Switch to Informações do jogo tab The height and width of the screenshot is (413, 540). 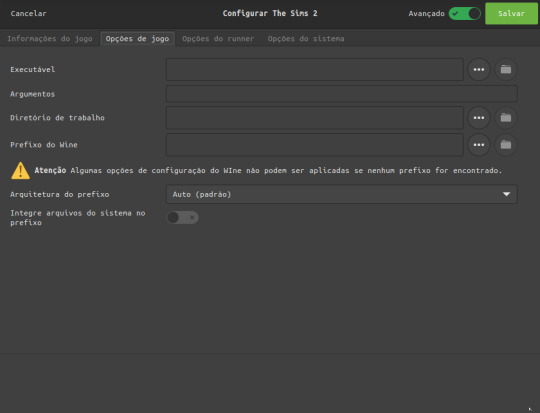(x=50, y=39)
